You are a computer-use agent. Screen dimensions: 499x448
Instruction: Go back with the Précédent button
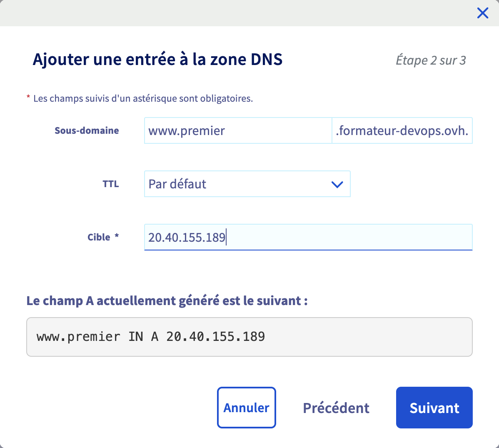[x=336, y=408]
